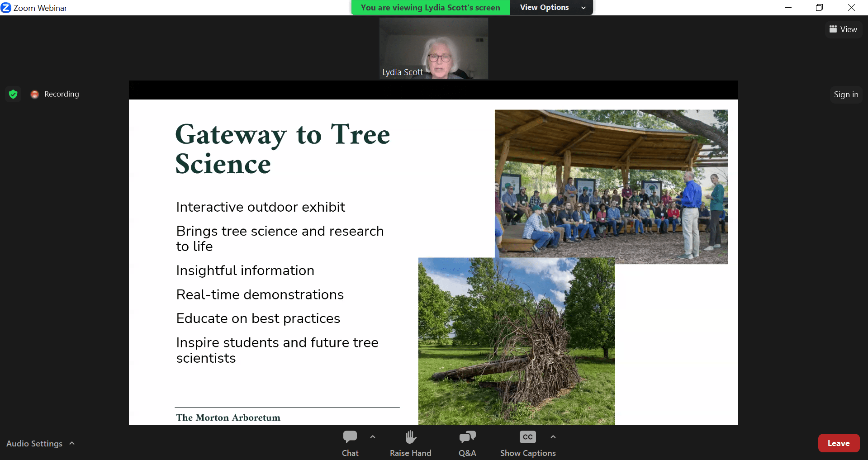Select Lydia Scott's video thumbnail
Image resolution: width=868 pixels, height=460 pixels.
tap(433, 48)
